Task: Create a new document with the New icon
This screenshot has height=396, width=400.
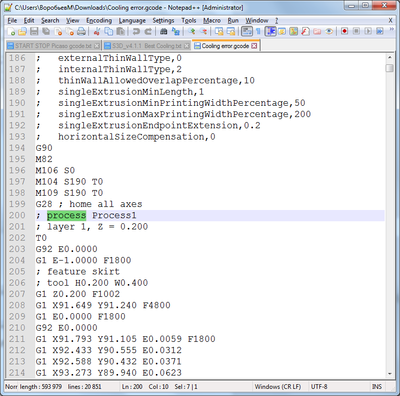Action: [11, 32]
